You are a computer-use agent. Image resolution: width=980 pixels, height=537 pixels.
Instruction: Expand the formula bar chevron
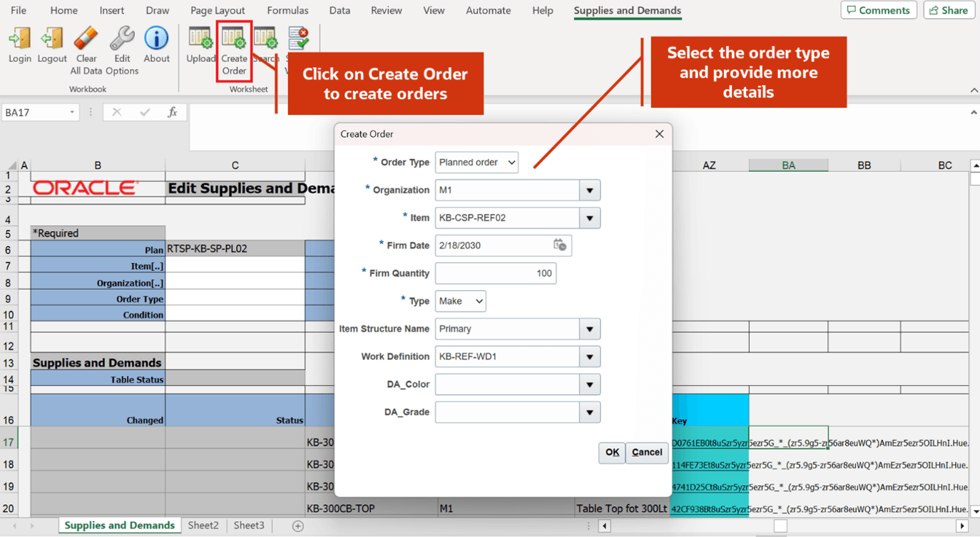[974, 113]
